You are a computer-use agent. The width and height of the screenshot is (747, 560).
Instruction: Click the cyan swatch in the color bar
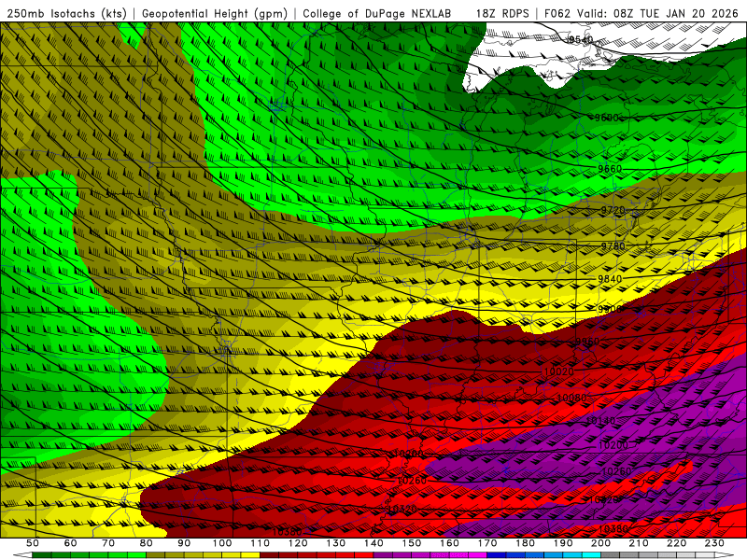591,555
